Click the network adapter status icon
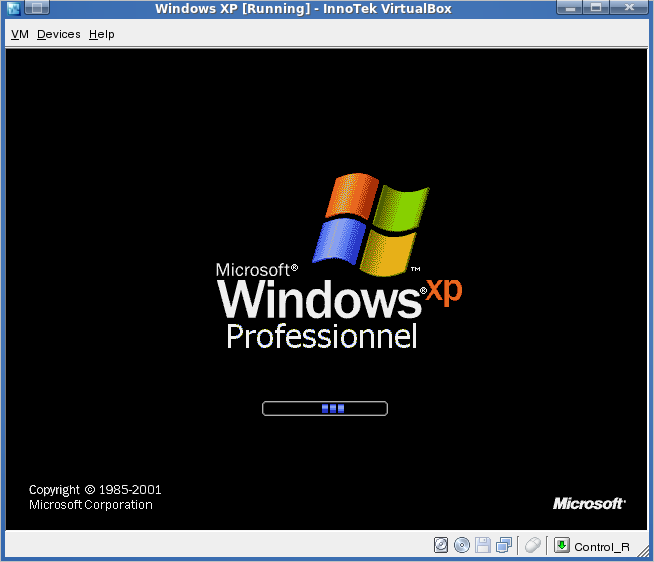654x562 pixels. click(x=504, y=545)
